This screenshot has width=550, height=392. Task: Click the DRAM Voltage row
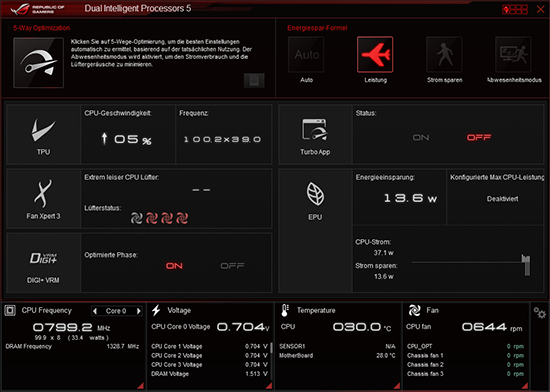pyautogui.click(x=209, y=374)
